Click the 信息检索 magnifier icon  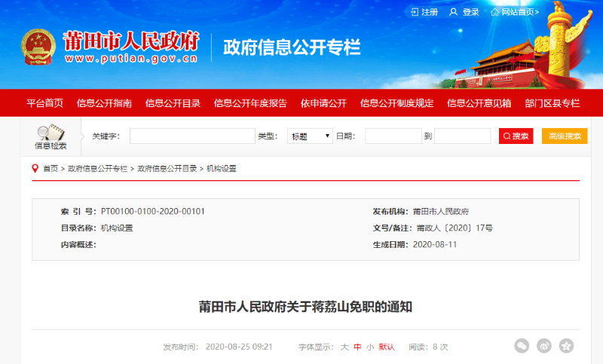click(50, 133)
